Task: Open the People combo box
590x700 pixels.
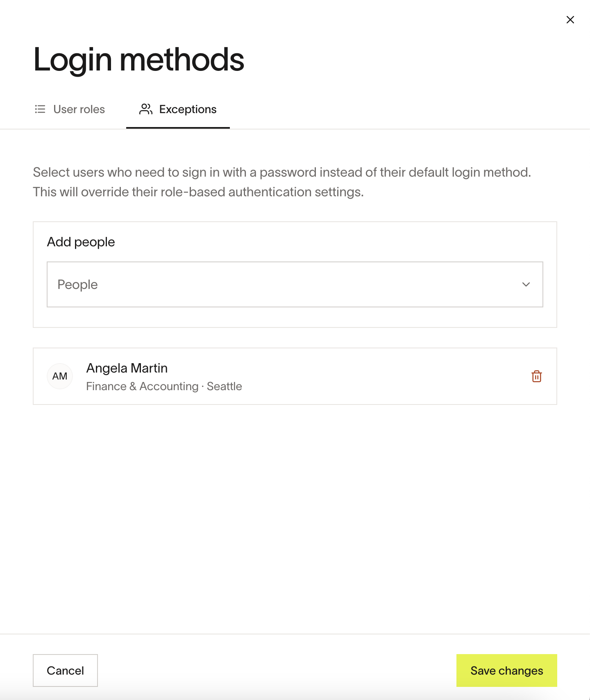Action: point(295,284)
